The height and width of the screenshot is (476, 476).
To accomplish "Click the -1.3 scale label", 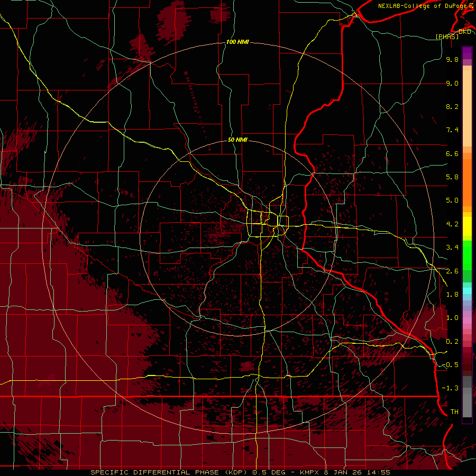I will point(450,388).
